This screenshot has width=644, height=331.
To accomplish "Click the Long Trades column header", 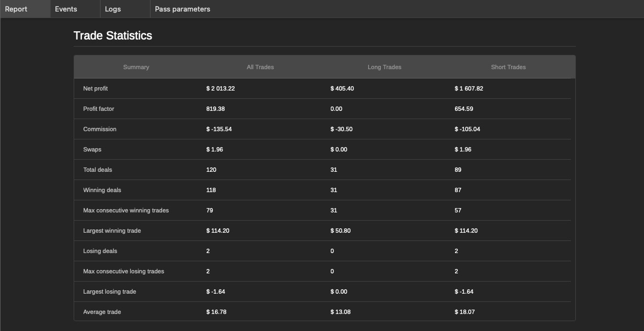I will pyautogui.click(x=385, y=68).
